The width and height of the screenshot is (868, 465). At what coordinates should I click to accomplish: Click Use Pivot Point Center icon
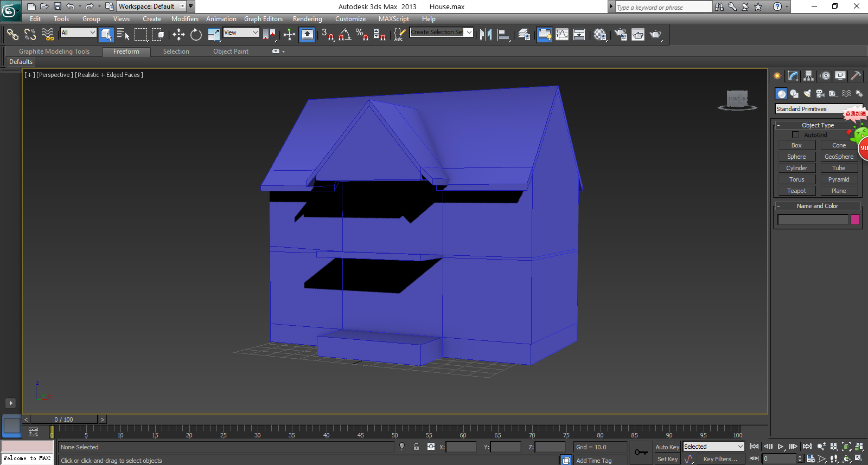point(269,35)
